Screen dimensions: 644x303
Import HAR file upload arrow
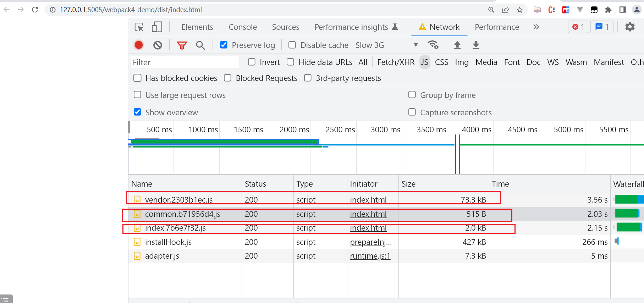(x=457, y=45)
